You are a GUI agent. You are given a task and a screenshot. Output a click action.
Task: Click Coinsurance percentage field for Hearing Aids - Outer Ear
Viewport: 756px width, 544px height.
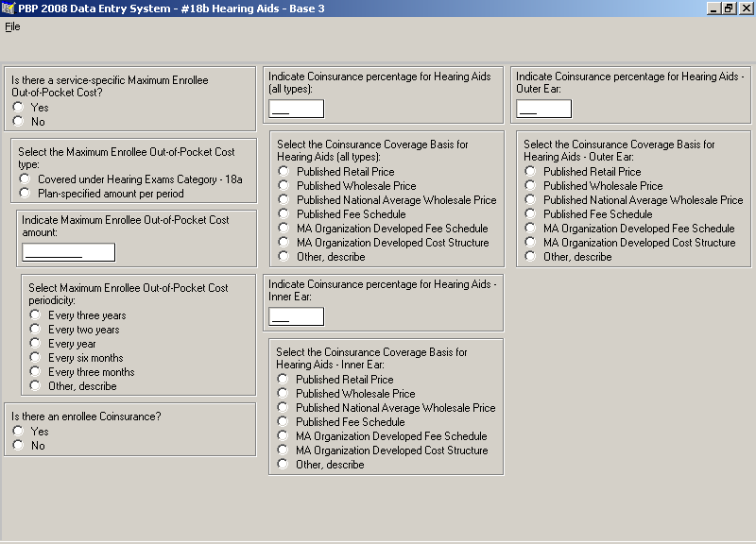tap(544, 109)
